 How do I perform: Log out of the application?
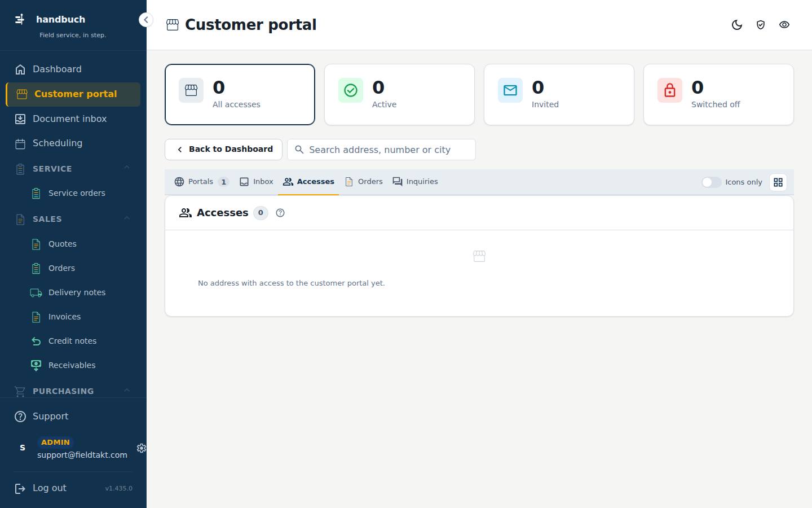coord(49,488)
